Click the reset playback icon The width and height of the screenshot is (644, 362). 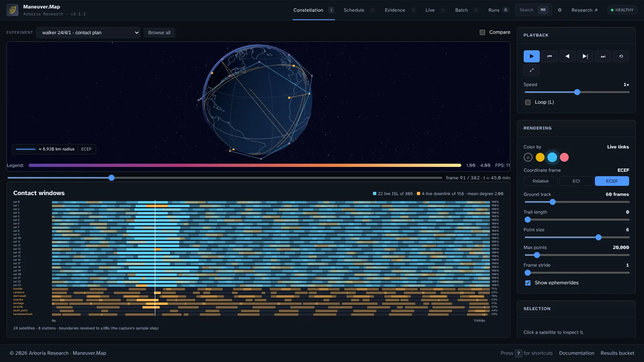click(621, 56)
